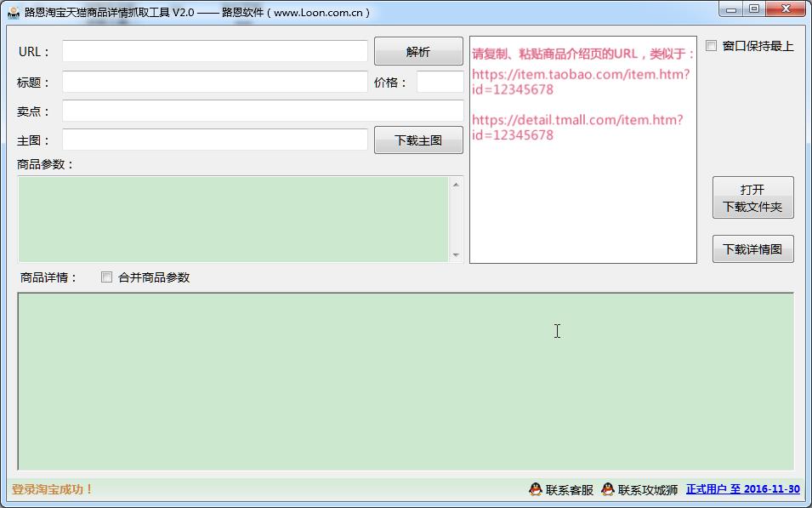Click the 主图 main image field
The height and width of the screenshot is (508, 812).
pos(214,140)
